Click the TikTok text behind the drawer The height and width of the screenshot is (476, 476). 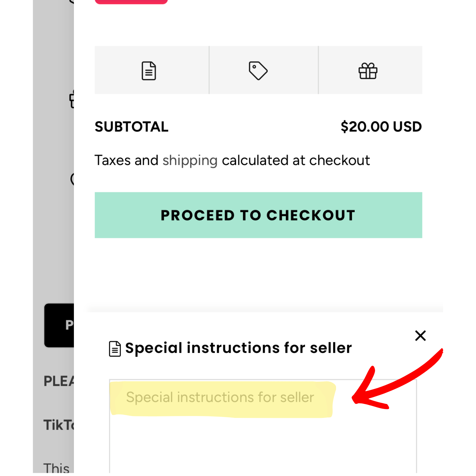pyautogui.click(x=59, y=425)
